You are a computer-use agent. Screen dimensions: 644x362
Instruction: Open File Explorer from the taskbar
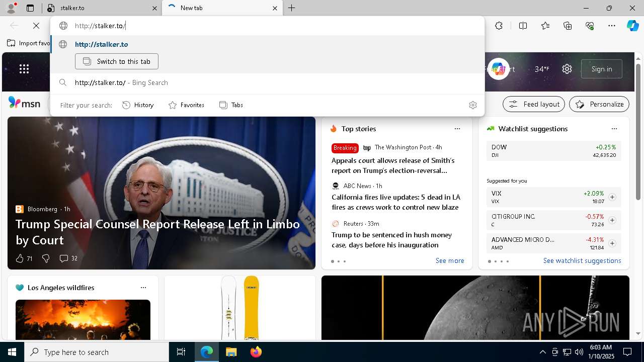(x=231, y=352)
